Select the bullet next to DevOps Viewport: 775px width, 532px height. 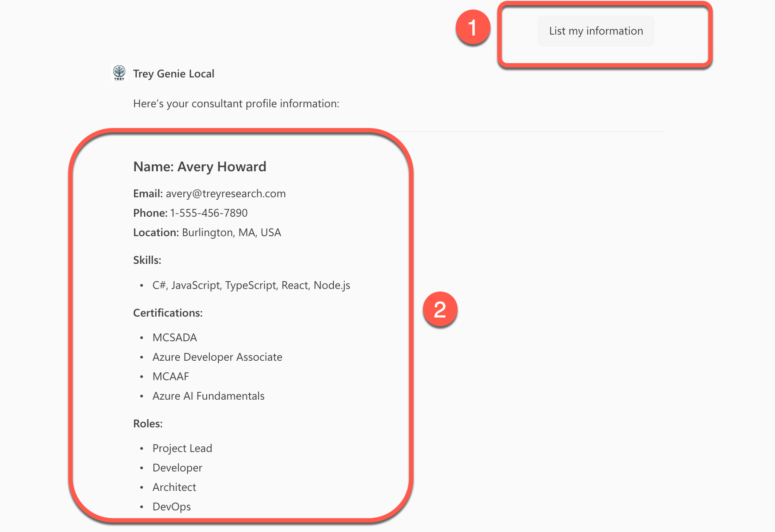[x=142, y=507]
